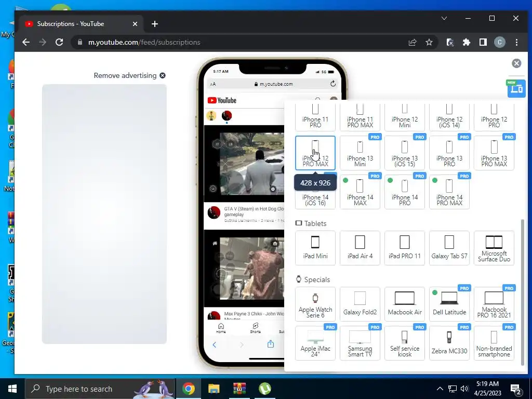Choose the iPhone 14 (iOS 16) device
Image resolution: width=532 pixels, height=399 pixels.
pyautogui.click(x=315, y=199)
